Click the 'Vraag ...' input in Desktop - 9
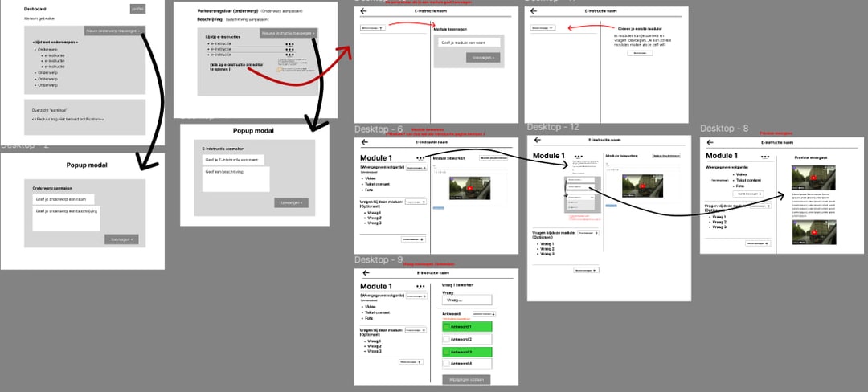Viewport: 868px width, 392px height. [467, 300]
